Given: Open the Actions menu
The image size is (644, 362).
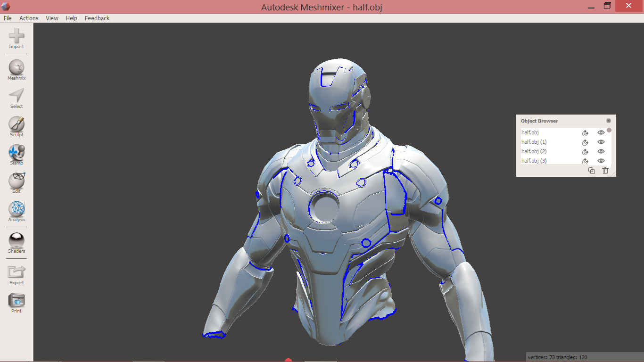Looking at the screenshot, I should (x=29, y=18).
